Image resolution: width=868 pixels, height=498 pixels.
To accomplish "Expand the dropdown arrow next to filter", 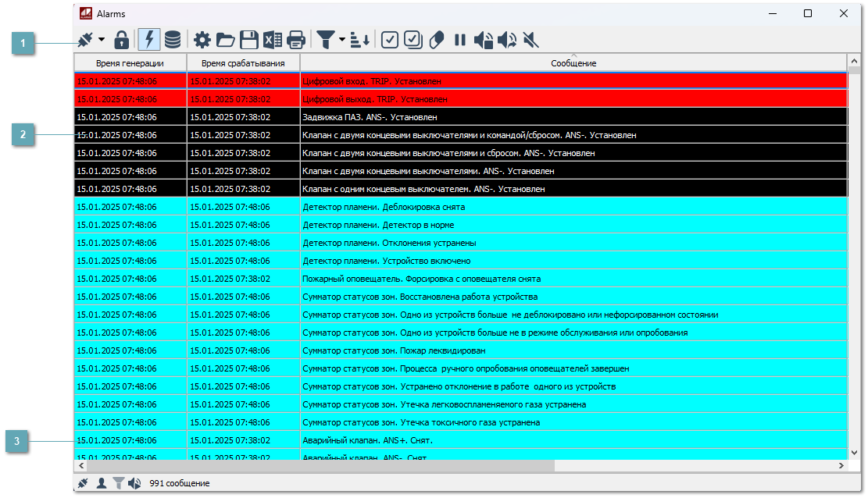I will coord(342,39).
